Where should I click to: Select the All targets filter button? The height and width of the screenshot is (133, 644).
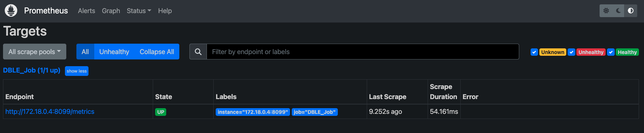[x=85, y=52]
